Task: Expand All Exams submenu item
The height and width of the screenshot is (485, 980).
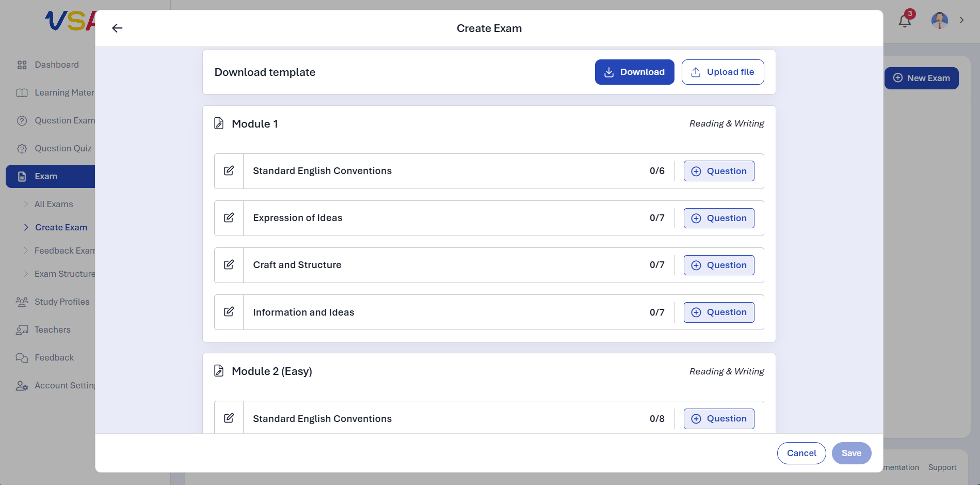Action: [x=54, y=204]
